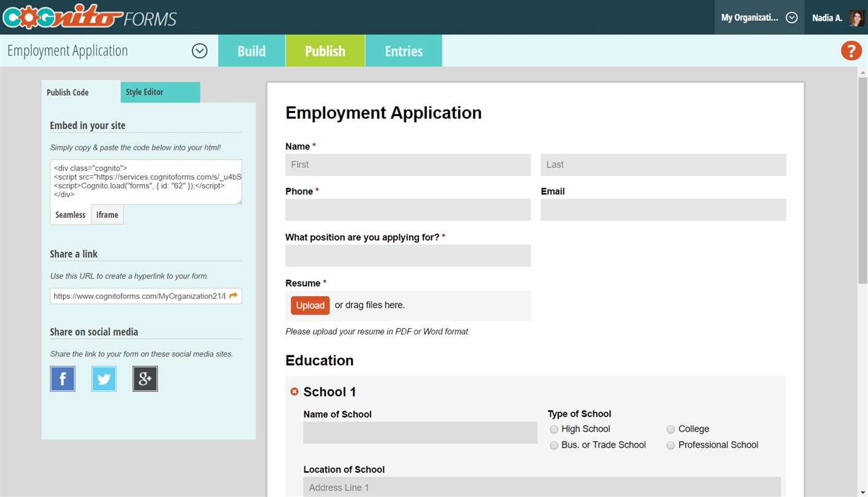Image resolution: width=868 pixels, height=497 pixels.
Task: Click the embed code text box
Action: coord(146,182)
